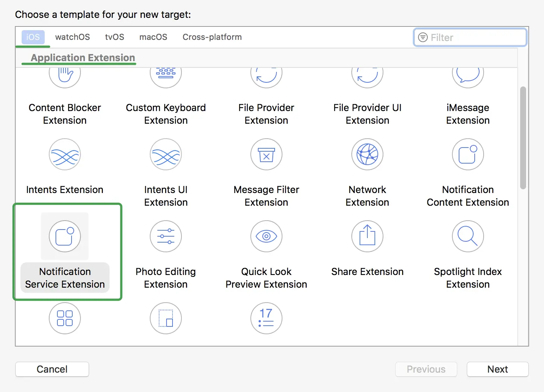Click the iMessage Extension label

coord(468,114)
